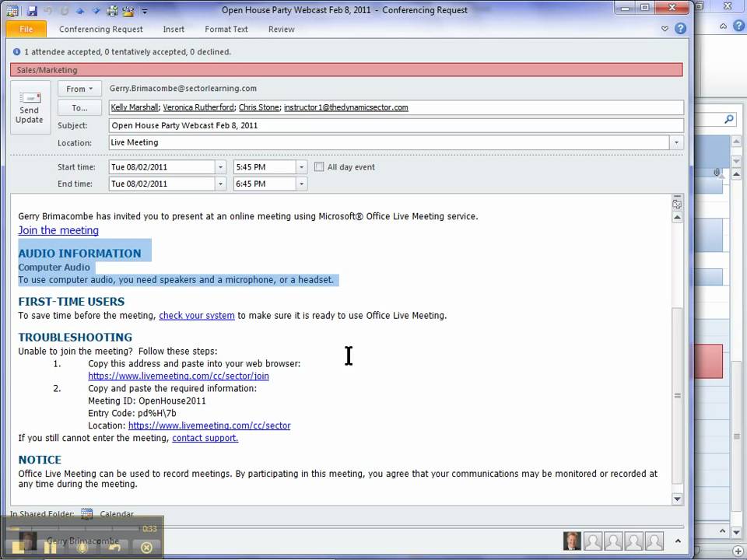This screenshot has width=747, height=560.
Task: Switch to the Conferencing Request tab
Action: pos(101,29)
